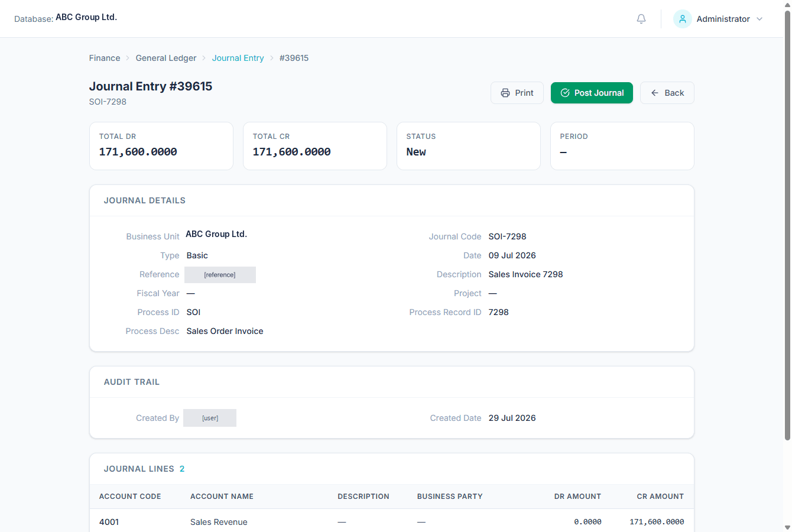Viewport: 792px width, 532px height.
Task: Click the CR Amount column header
Action: tap(660, 497)
